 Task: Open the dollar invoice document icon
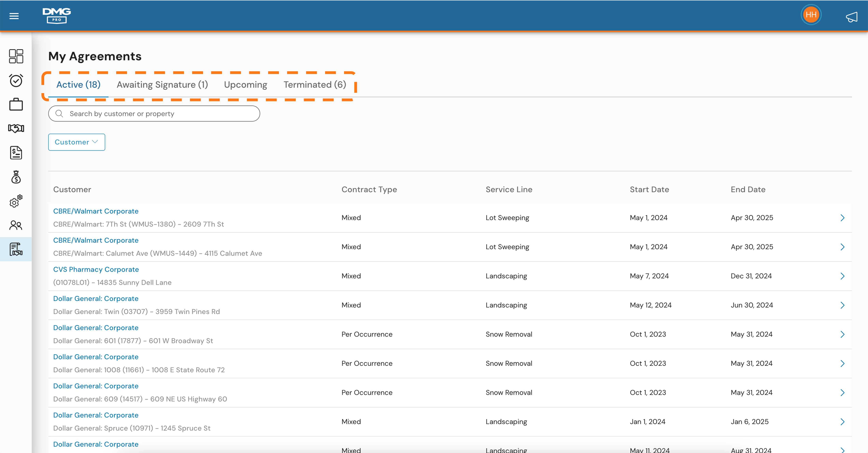pos(16,153)
